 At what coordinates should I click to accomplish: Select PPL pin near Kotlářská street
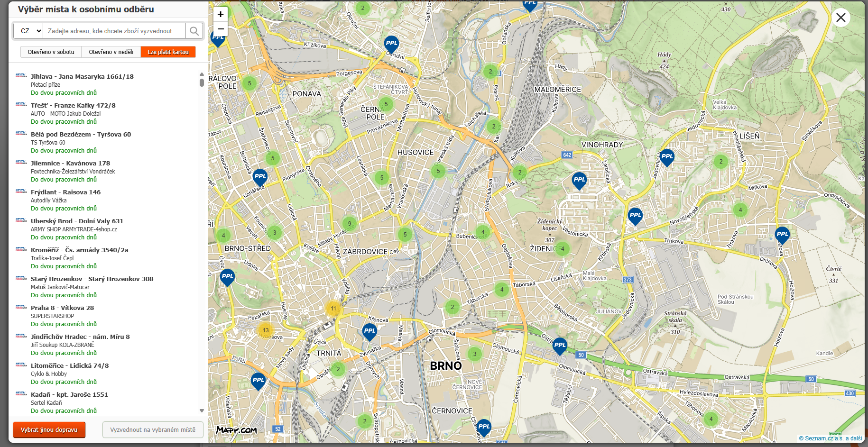click(260, 177)
